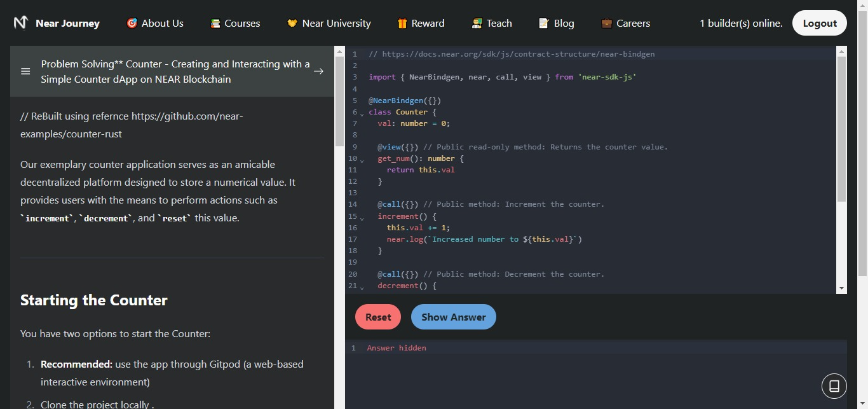Click the lesson panel scrollbar thumb
The height and width of the screenshot is (409, 868).
tap(339, 102)
